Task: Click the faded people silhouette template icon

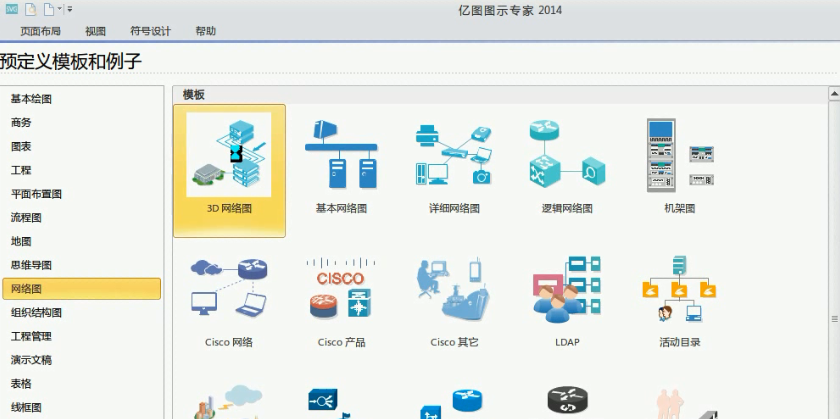Action: [686, 404]
